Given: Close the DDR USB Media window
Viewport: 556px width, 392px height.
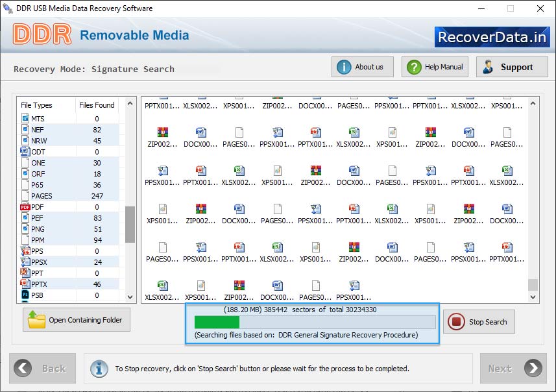Looking at the screenshot, I should click(x=540, y=8).
